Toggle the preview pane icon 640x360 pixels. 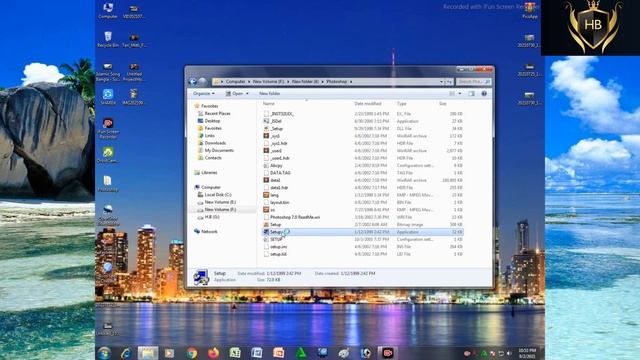click(x=471, y=93)
